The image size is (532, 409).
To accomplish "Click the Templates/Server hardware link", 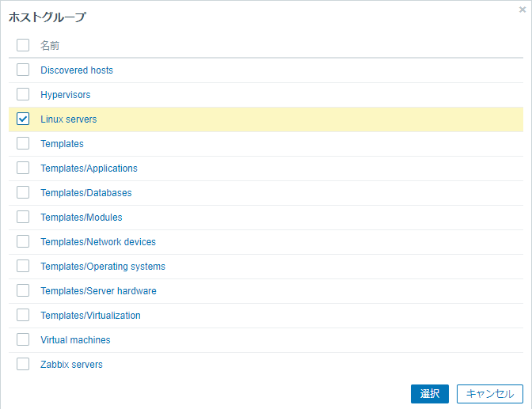I will pyautogui.click(x=98, y=291).
